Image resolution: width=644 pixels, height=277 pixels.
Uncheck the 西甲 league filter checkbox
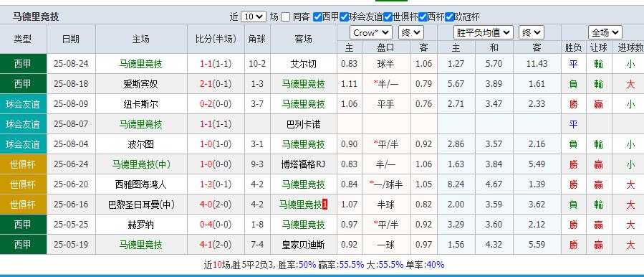[317, 17]
